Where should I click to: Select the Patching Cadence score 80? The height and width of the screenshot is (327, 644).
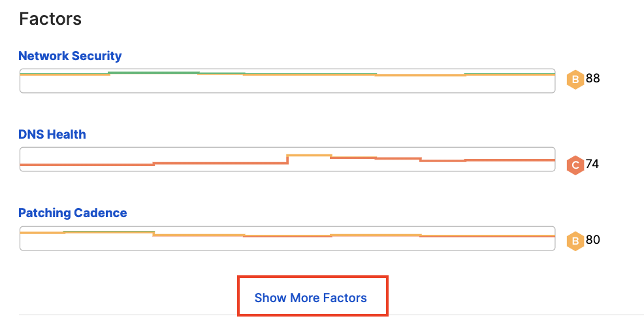(592, 240)
